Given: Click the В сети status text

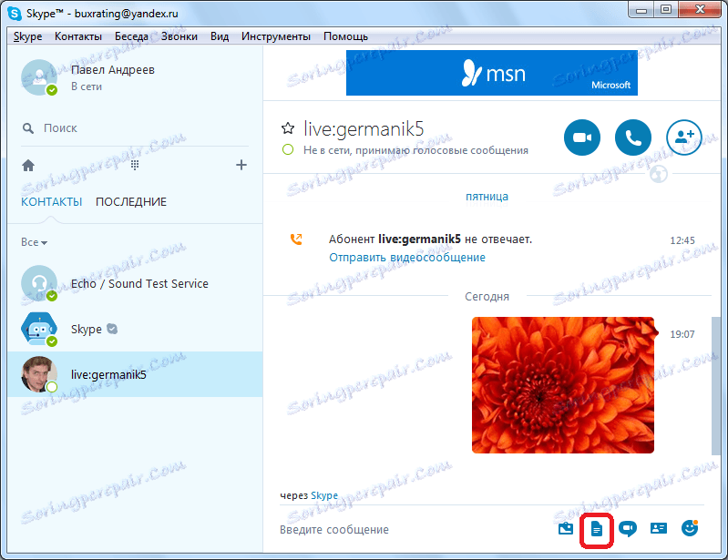Looking at the screenshot, I should [87, 87].
